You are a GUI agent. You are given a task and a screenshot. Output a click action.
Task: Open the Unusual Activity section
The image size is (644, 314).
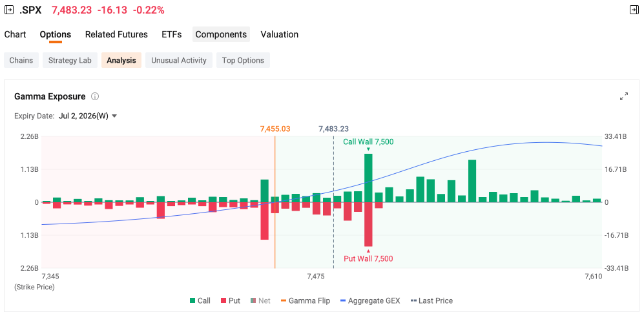coord(179,60)
